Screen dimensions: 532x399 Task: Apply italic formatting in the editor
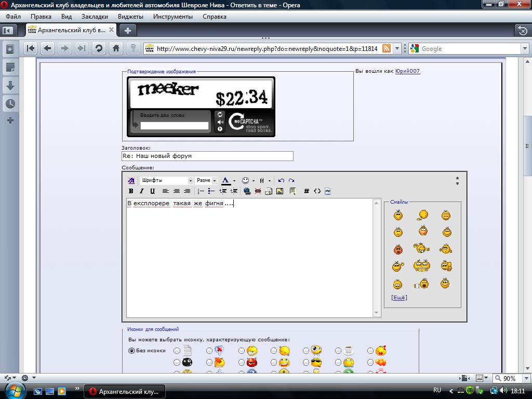pyautogui.click(x=141, y=191)
